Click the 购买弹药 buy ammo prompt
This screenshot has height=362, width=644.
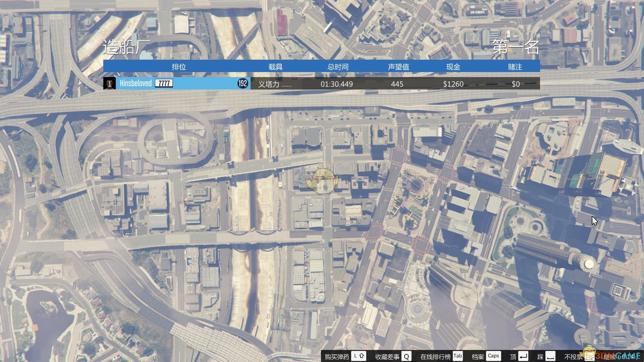point(337,357)
